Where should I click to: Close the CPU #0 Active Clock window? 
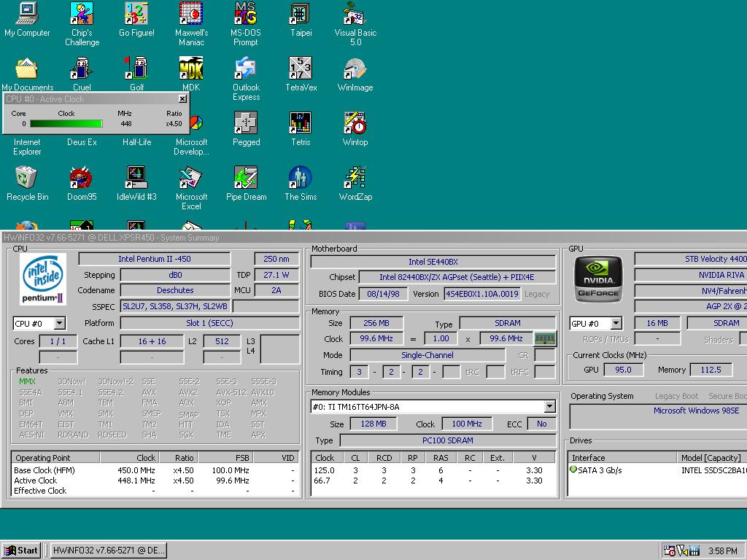point(182,99)
